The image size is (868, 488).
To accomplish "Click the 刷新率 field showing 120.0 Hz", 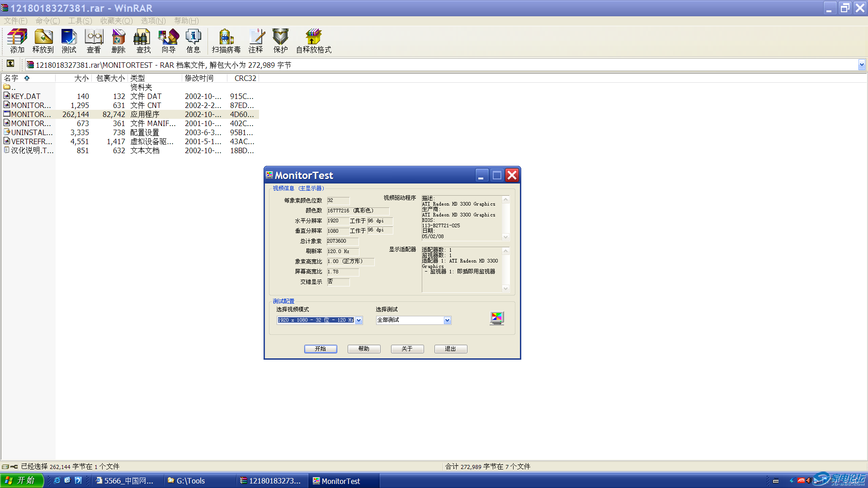I will pos(343,252).
